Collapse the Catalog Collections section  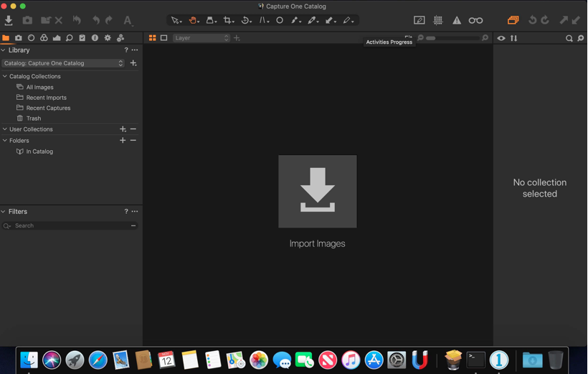coord(5,76)
